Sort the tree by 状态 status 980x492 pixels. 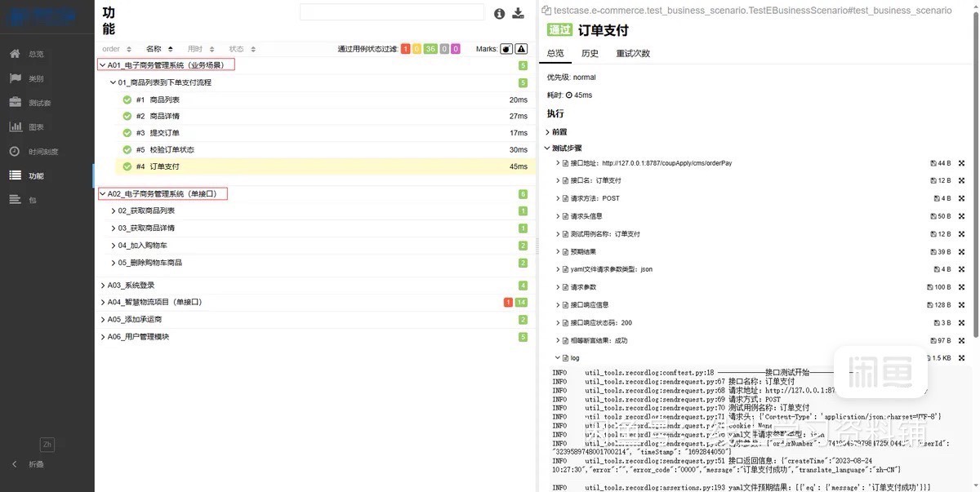click(x=242, y=49)
